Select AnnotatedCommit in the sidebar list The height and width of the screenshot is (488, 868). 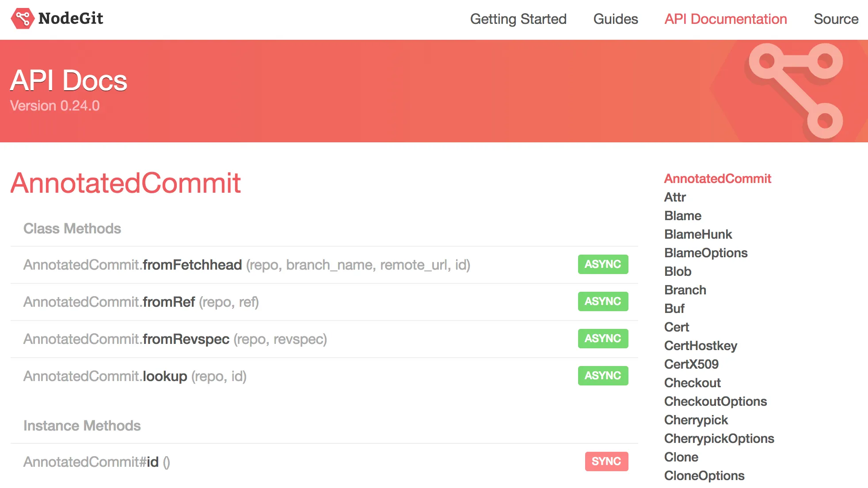(718, 179)
